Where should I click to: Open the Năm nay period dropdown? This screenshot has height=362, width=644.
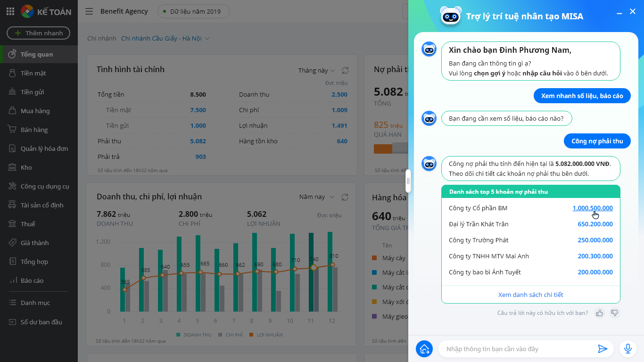pos(317,197)
